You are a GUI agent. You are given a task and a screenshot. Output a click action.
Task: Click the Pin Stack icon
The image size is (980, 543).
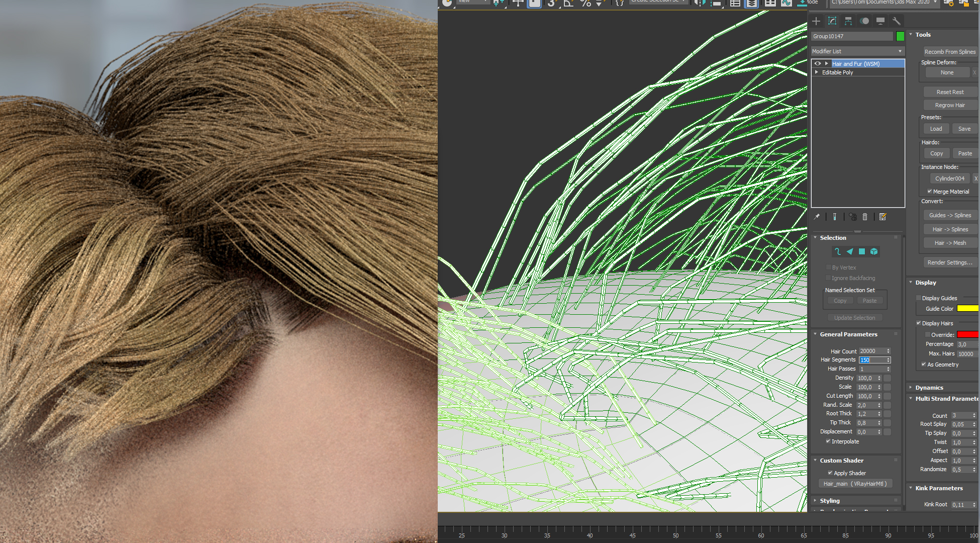click(817, 217)
